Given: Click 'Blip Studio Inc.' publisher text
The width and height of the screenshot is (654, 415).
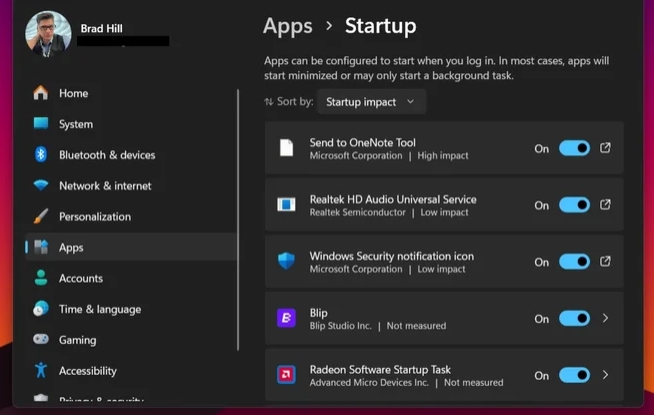Looking at the screenshot, I should coord(340,326).
